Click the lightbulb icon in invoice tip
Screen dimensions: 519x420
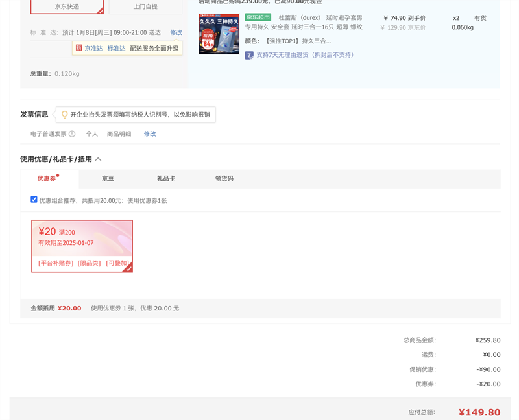pos(64,115)
